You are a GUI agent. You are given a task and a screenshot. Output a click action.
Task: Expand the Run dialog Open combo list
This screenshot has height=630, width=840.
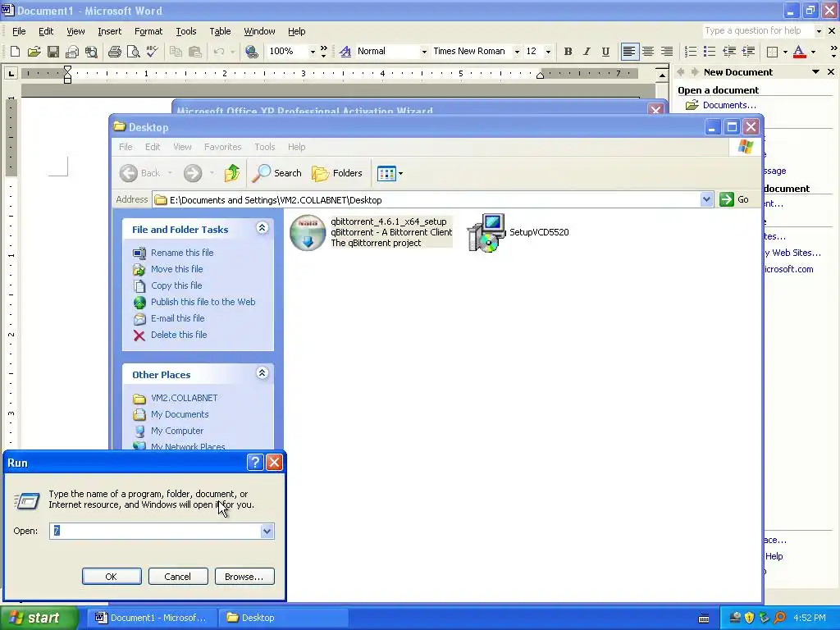[267, 531]
